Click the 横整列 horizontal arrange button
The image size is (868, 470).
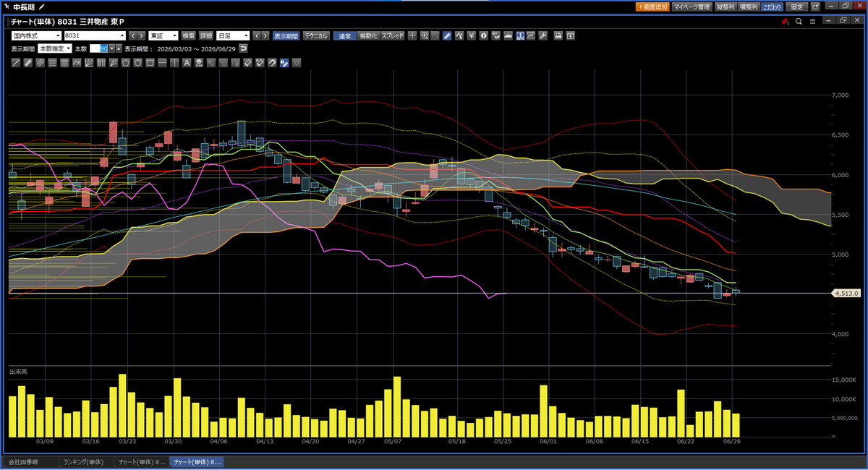click(748, 7)
